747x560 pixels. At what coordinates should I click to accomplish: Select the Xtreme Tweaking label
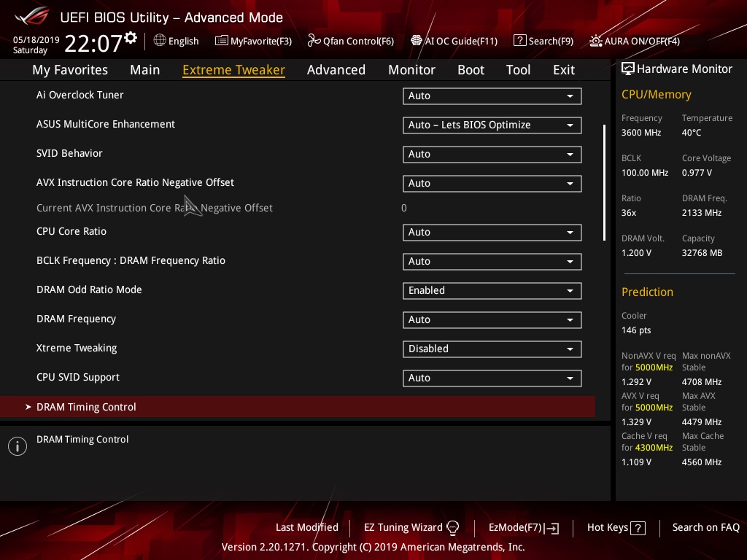coord(77,348)
